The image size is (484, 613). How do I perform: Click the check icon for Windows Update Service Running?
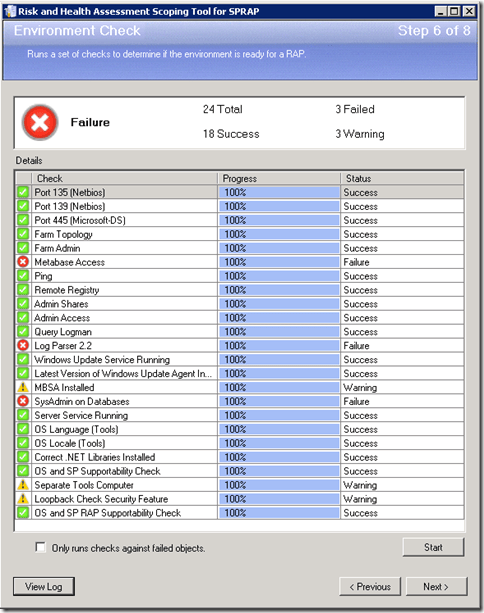pos(23,359)
